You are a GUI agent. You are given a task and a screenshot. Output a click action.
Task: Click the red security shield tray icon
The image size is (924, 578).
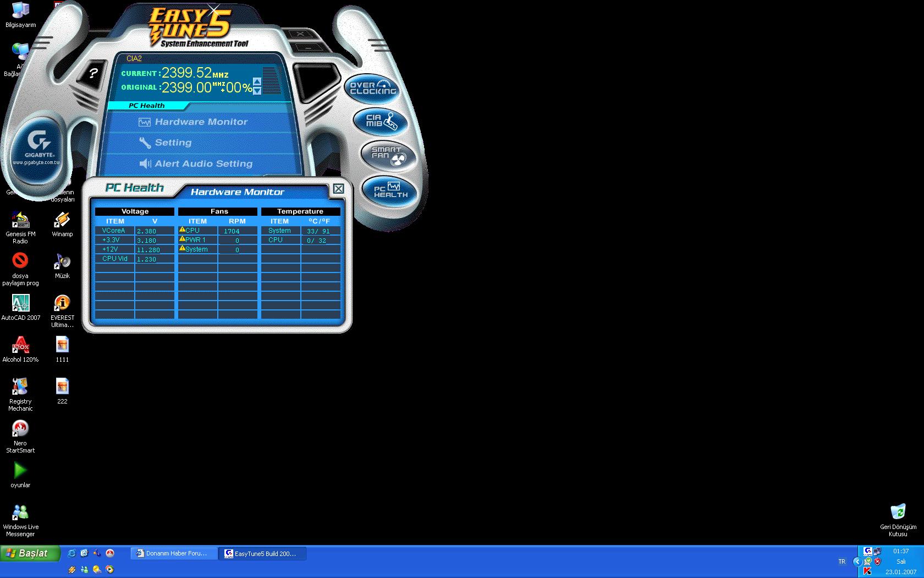click(878, 561)
